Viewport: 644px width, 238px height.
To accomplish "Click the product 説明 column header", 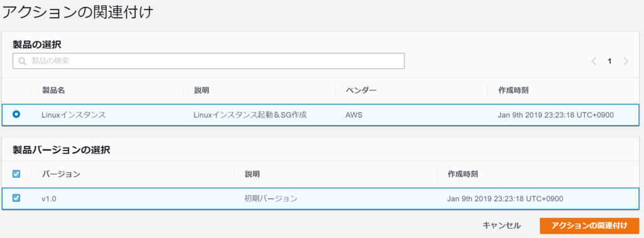I will pyautogui.click(x=202, y=91).
